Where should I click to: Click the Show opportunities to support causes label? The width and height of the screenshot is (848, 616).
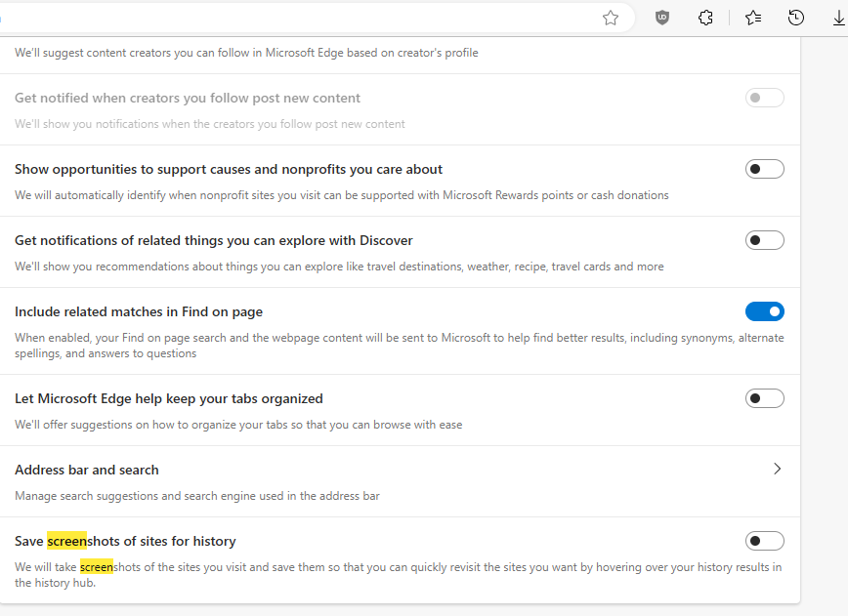click(229, 169)
